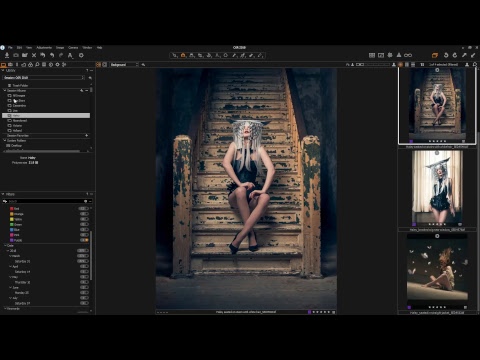480x360 pixels.
Task: Collapse the Library panel
Action: click(3, 71)
